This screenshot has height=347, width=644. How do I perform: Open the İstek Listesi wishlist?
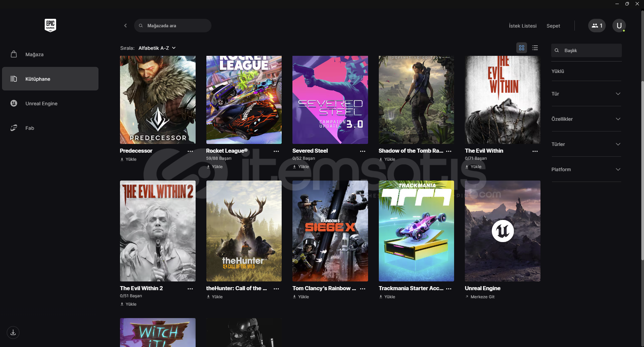click(x=523, y=26)
